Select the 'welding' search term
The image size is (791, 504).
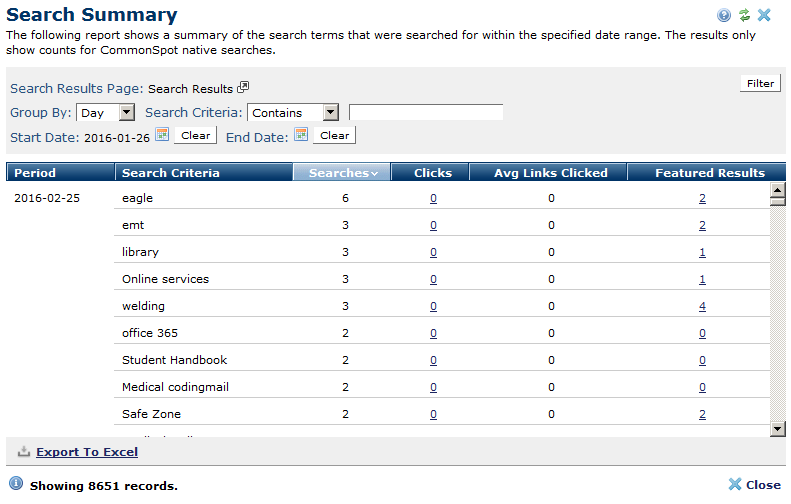pyautogui.click(x=143, y=306)
